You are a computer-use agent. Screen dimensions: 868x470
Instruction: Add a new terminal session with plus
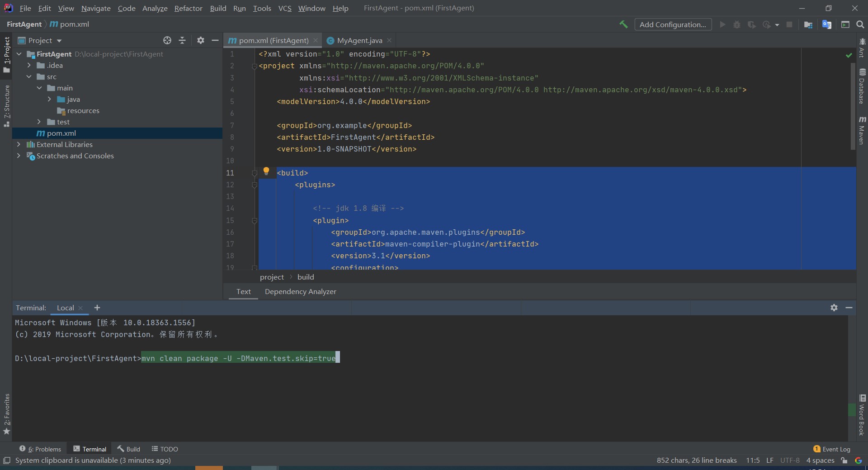97,308
